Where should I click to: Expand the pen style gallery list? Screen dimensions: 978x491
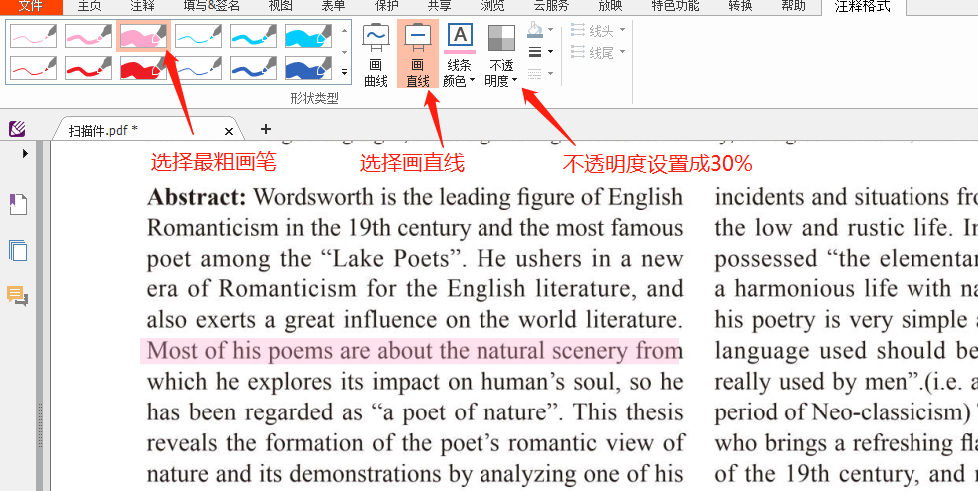click(x=344, y=73)
